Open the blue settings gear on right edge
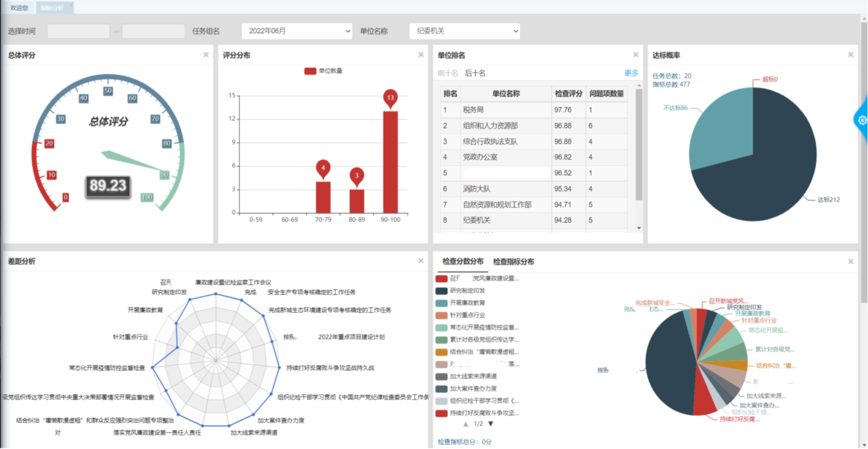 pos(863,120)
